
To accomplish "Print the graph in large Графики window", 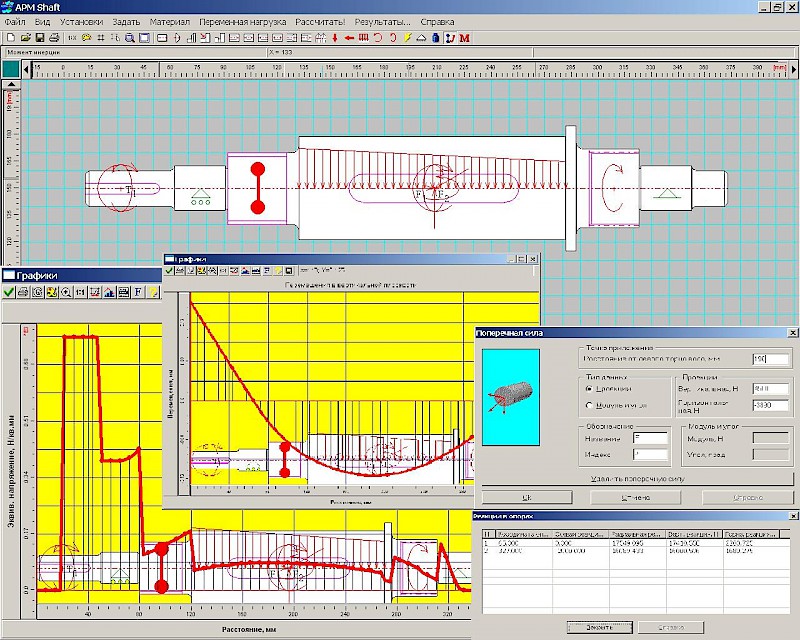I will click(22, 292).
